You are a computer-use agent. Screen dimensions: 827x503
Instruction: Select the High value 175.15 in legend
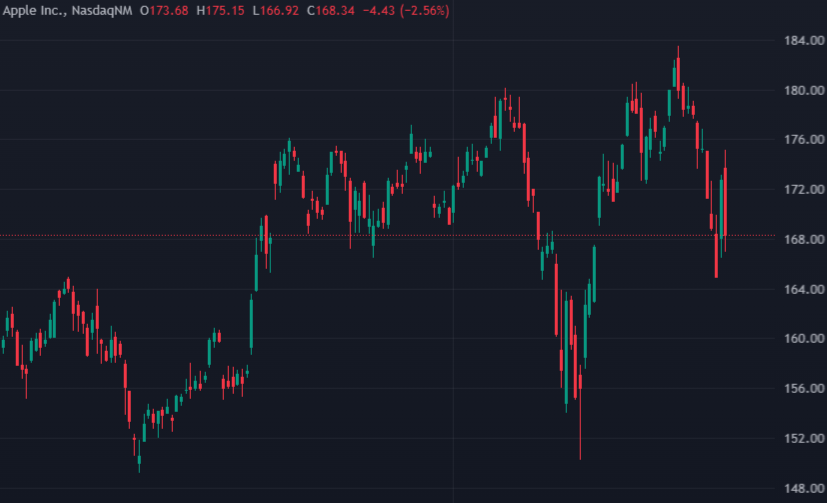coord(225,11)
